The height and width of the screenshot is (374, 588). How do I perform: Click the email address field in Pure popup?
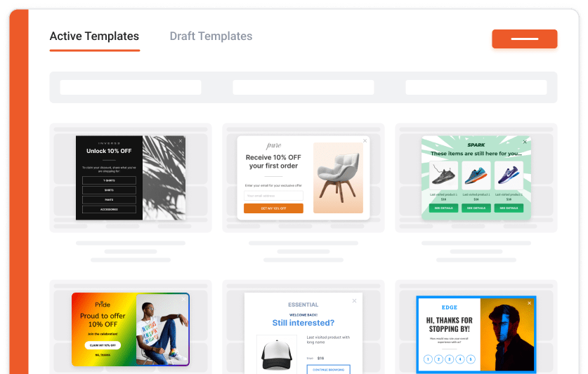pos(273,196)
